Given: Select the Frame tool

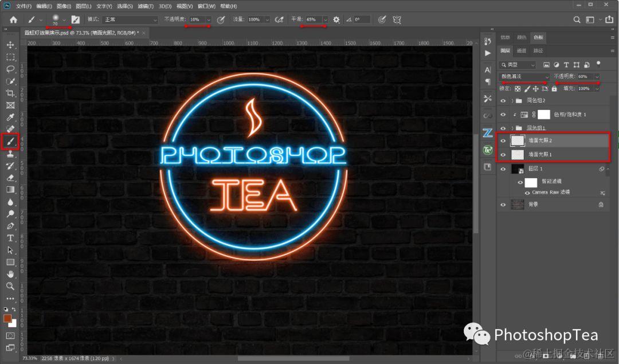Looking at the screenshot, I should [10, 105].
